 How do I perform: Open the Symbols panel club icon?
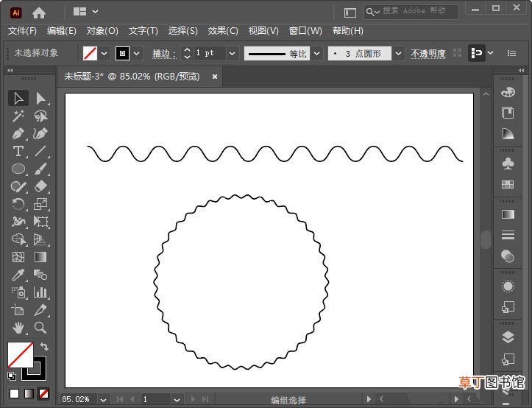(508, 163)
